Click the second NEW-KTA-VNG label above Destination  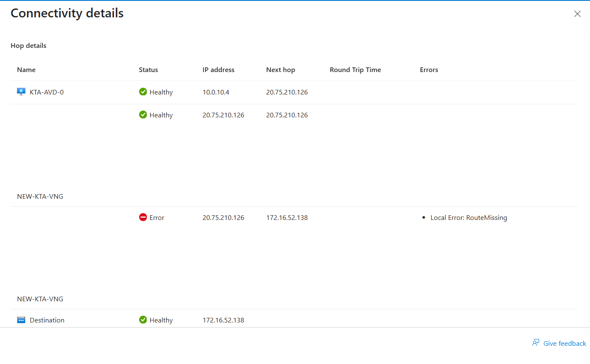(x=40, y=299)
